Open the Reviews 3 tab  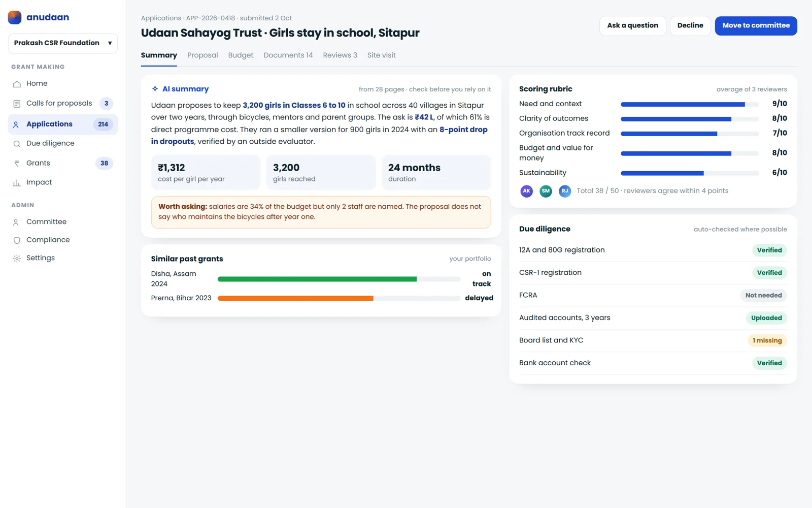[x=340, y=55]
